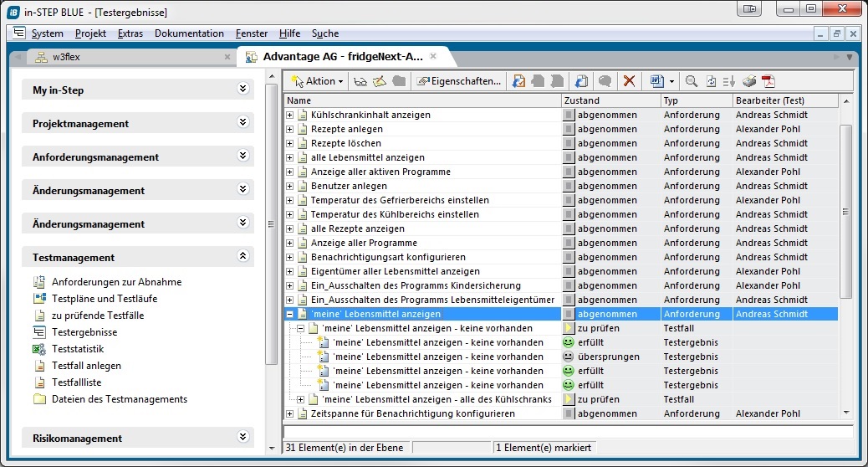
Task: Open dropdown arrow beside Word export icon
Action: click(x=671, y=81)
